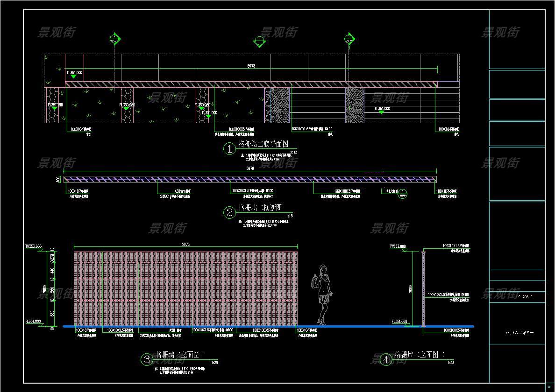Click the TW353.000 label on the side elevation
The height and width of the screenshot is (392, 555).
click(x=398, y=246)
